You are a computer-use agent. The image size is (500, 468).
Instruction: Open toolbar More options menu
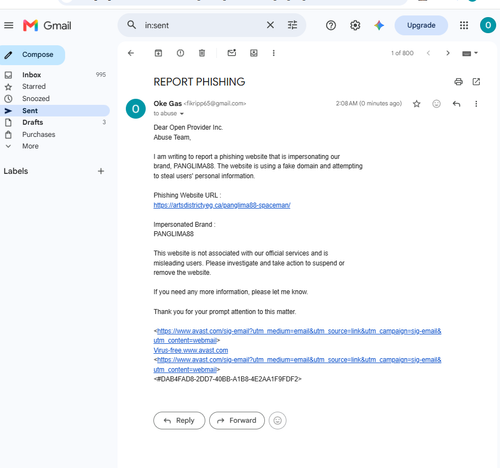274,53
